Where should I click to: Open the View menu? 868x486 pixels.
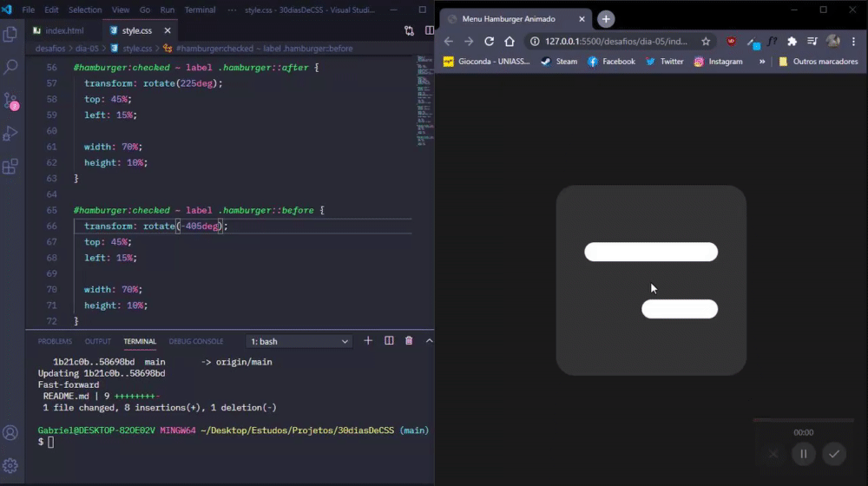121,10
